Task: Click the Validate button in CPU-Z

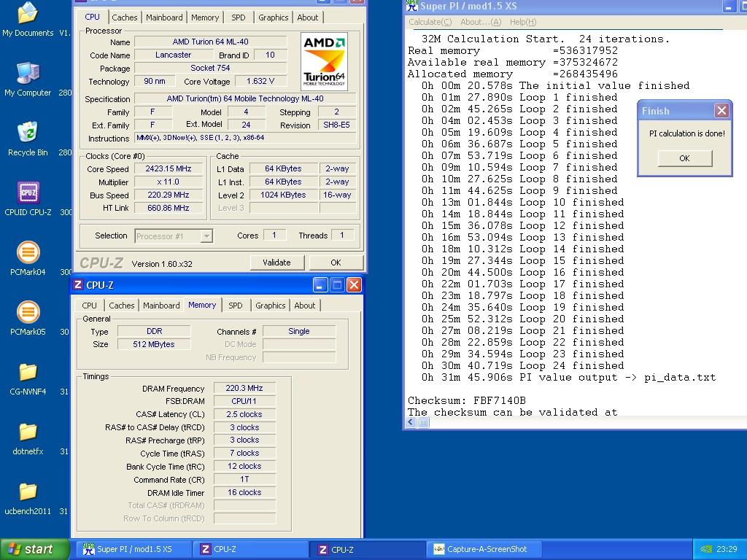Action: pyautogui.click(x=276, y=262)
